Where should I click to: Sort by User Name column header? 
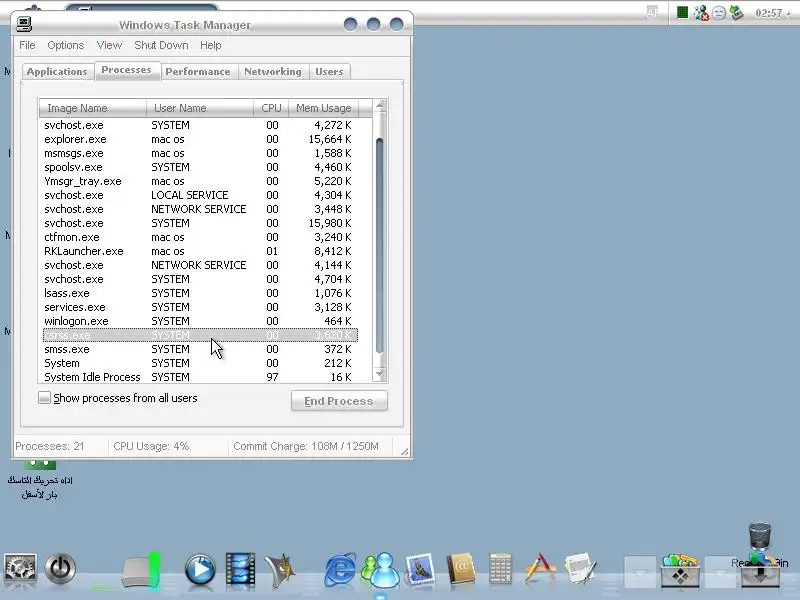pyautogui.click(x=200, y=108)
